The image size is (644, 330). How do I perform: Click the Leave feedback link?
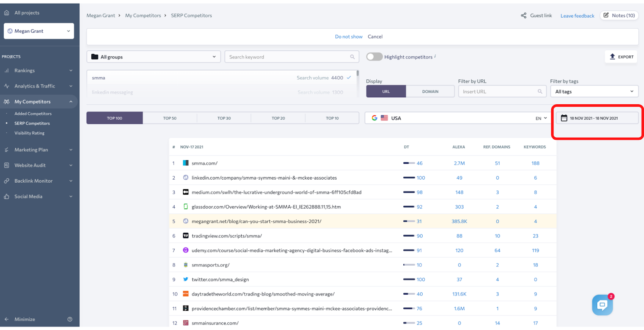pos(577,16)
